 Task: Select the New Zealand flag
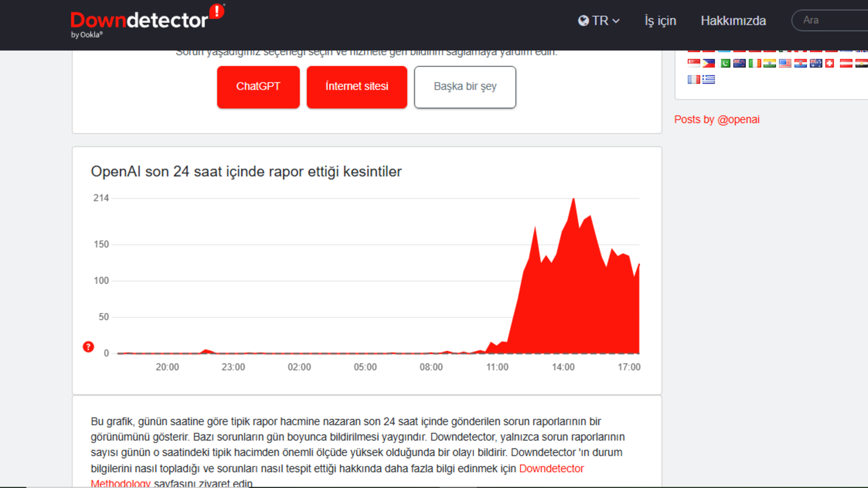(739, 63)
